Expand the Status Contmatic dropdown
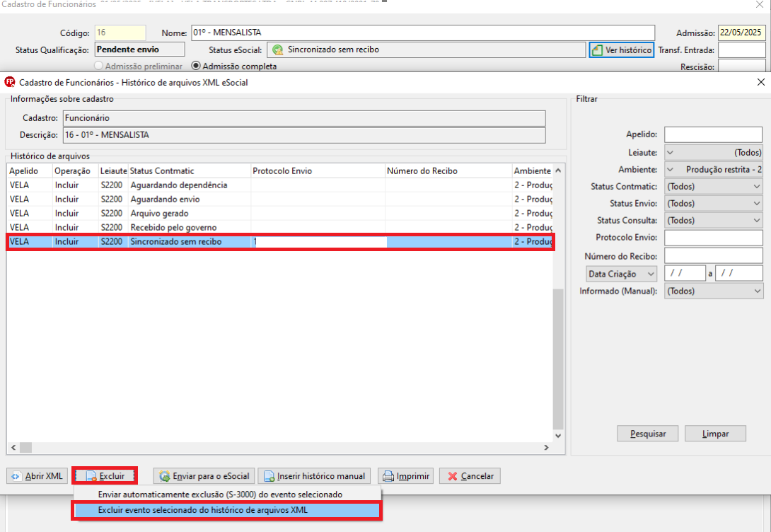The width and height of the screenshot is (771, 532). pyautogui.click(x=714, y=186)
